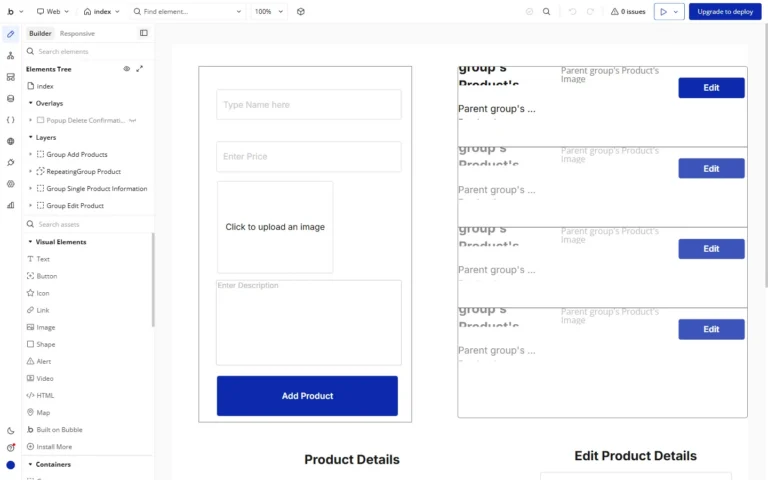
Task: Collapse the Containers section
Action: pyautogui.click(x=30, y=464)
